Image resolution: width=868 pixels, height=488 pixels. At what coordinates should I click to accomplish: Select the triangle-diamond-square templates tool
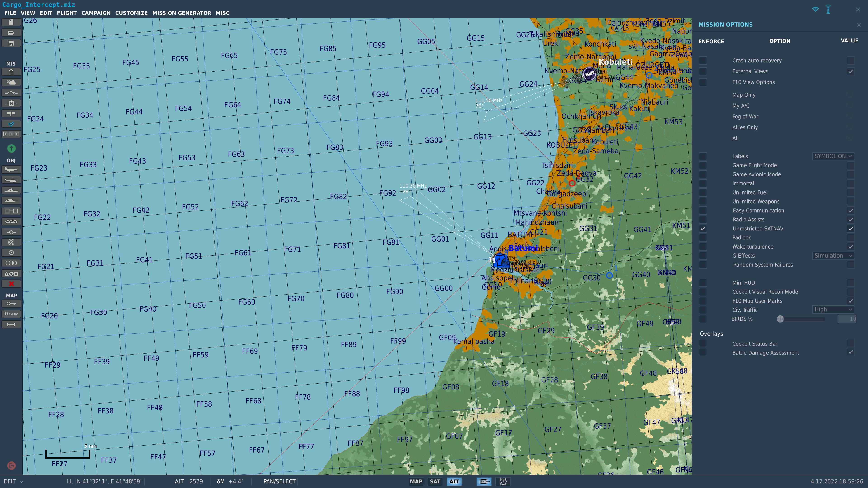point(11,273)
